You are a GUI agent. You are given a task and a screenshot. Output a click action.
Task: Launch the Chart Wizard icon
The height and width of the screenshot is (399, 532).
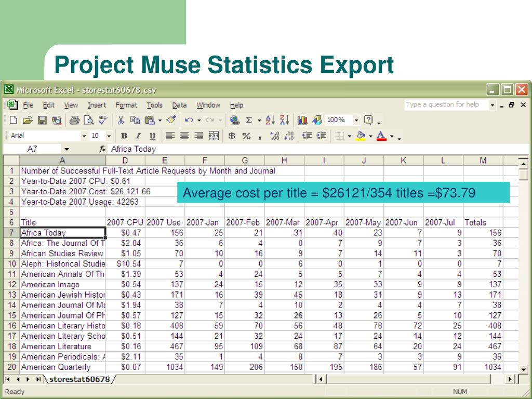302,120
